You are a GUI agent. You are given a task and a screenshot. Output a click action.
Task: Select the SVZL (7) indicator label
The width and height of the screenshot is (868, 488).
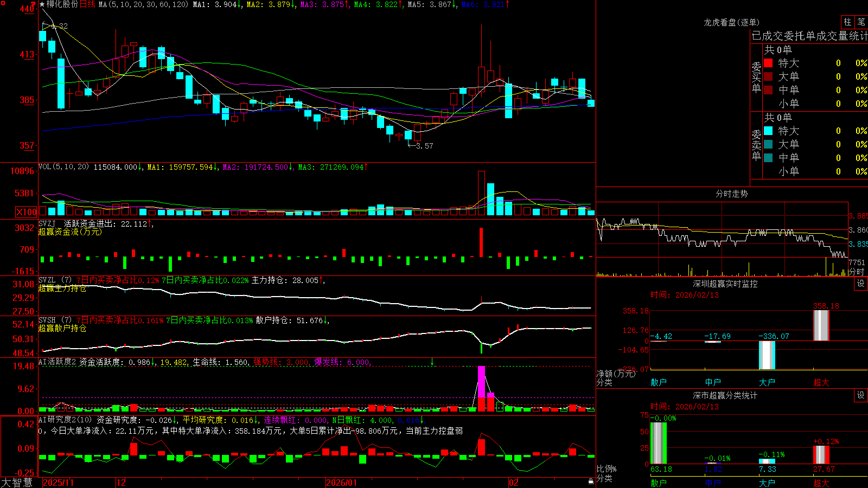tap(55, 280)
